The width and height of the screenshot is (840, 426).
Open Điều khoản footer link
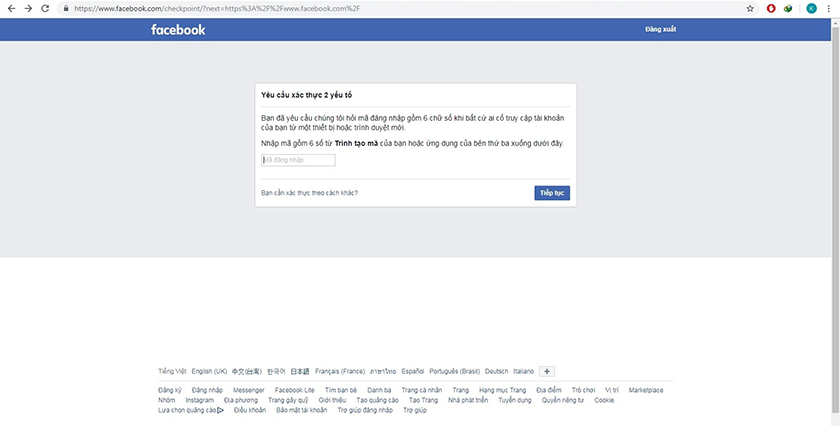[250, 410]
